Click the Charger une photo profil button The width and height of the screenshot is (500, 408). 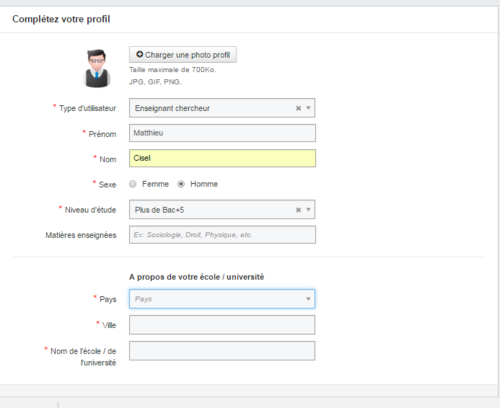[x=183, y=55]
